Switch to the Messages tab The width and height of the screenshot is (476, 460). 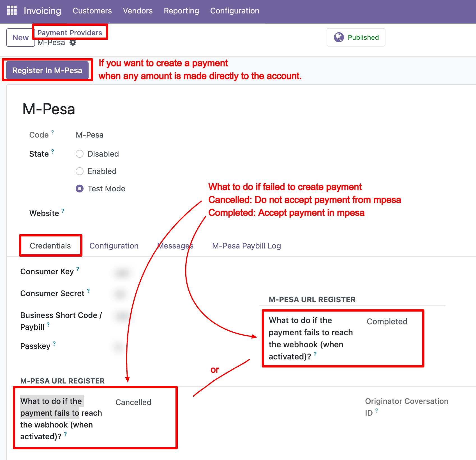tap(175, 246)
